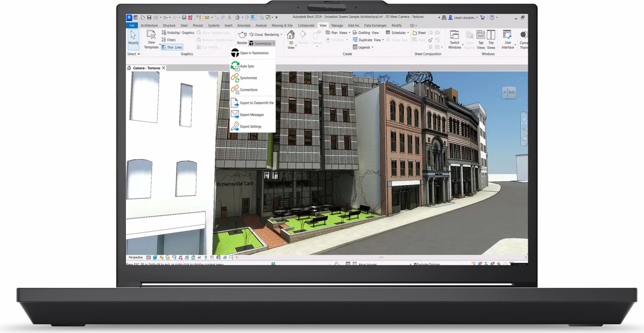Click the Tile Views icon
Viewport: 644px width, 333px height.
click(x=491, y=35)
